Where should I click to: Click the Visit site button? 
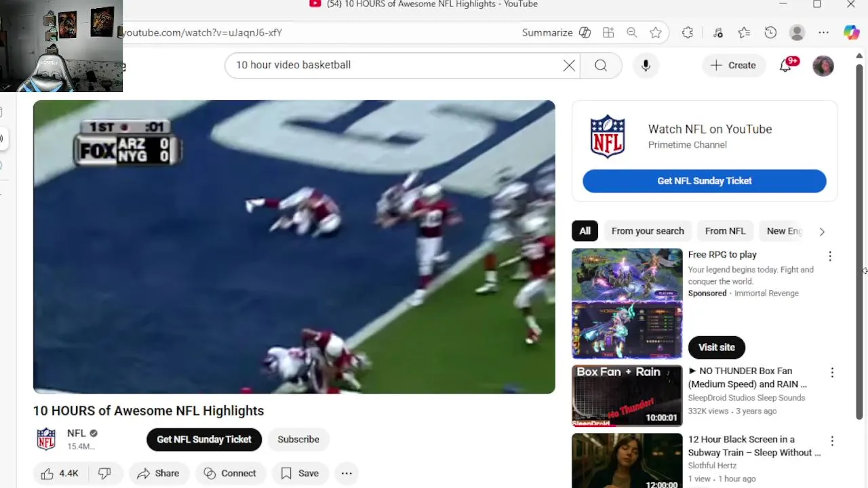click(716, 347)
